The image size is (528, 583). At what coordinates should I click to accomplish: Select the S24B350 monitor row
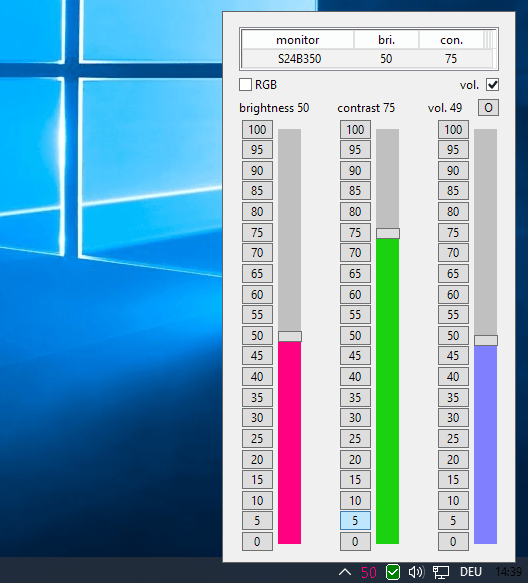[x=367, y=59]
